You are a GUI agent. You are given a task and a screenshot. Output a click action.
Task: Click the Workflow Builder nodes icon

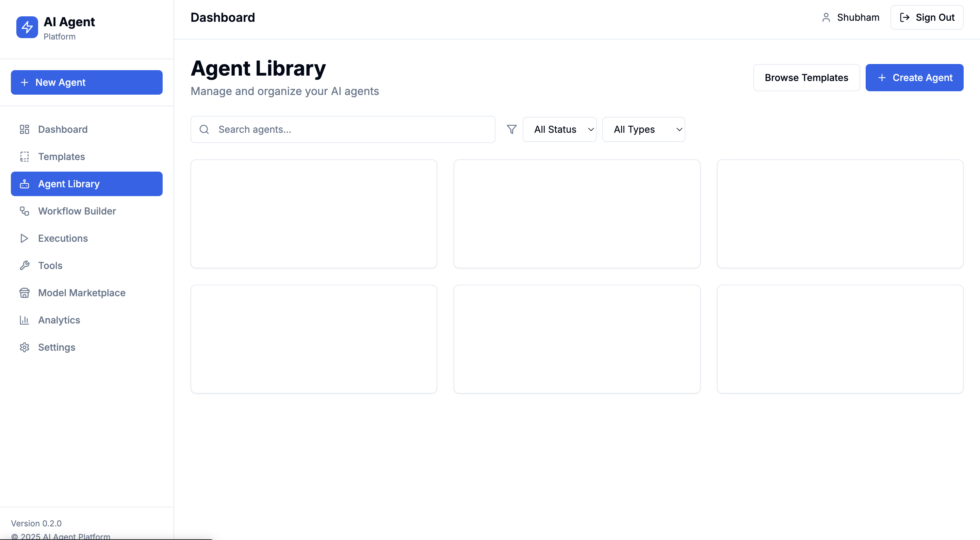(24, 211)
